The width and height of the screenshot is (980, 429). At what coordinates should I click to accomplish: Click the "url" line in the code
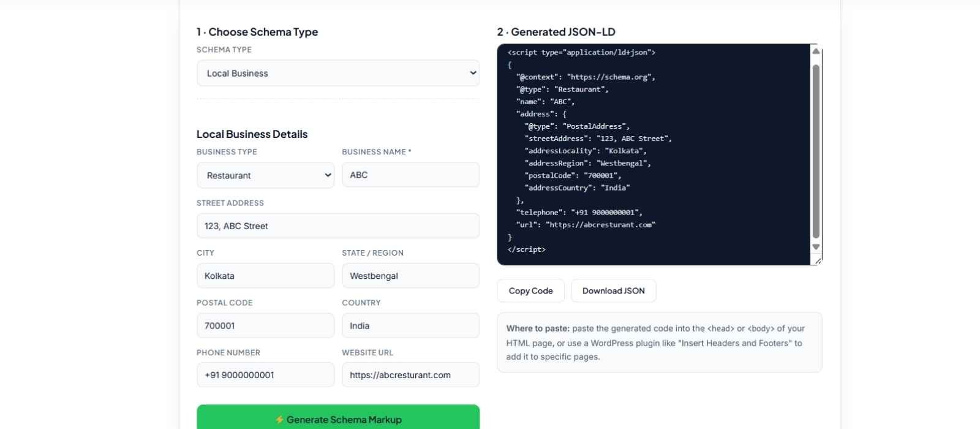(x=586, y=225)
